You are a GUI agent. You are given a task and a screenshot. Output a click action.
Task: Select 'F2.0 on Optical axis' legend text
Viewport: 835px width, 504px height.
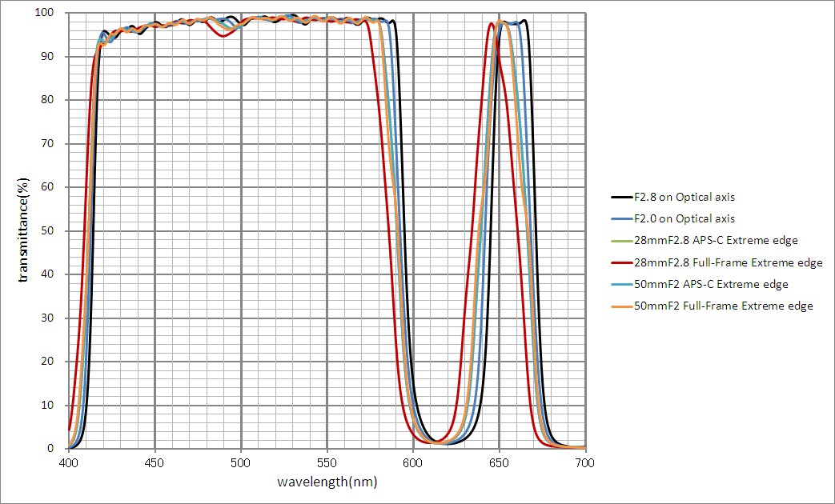pos(684,218)
